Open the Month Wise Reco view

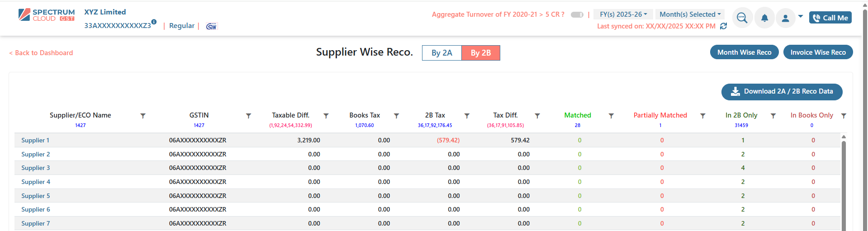pyautogui.click(x=744, y=52)
